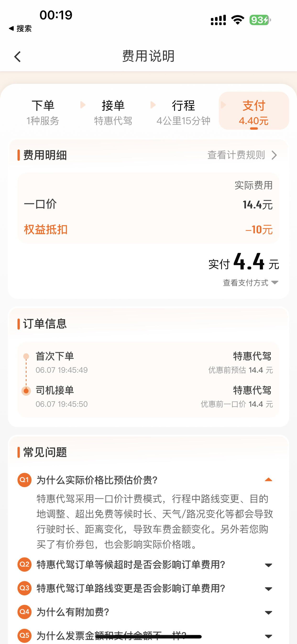The height and width of the screenshot is (644, 297).
Task: Select the 支付 4.40元 tab
Action: (254, 111)
